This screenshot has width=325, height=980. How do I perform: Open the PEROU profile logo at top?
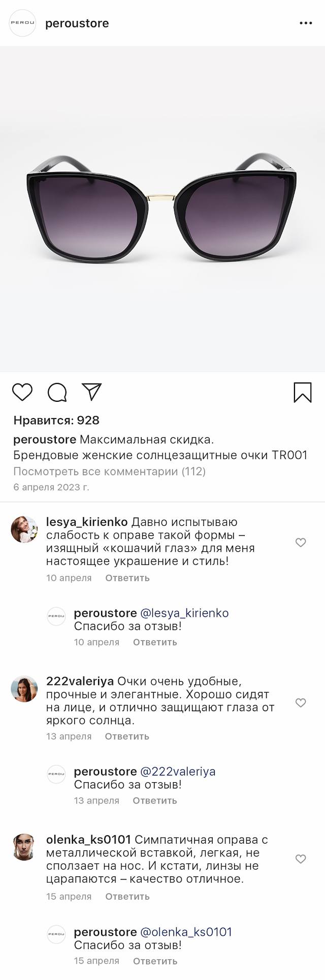(23, 23)
